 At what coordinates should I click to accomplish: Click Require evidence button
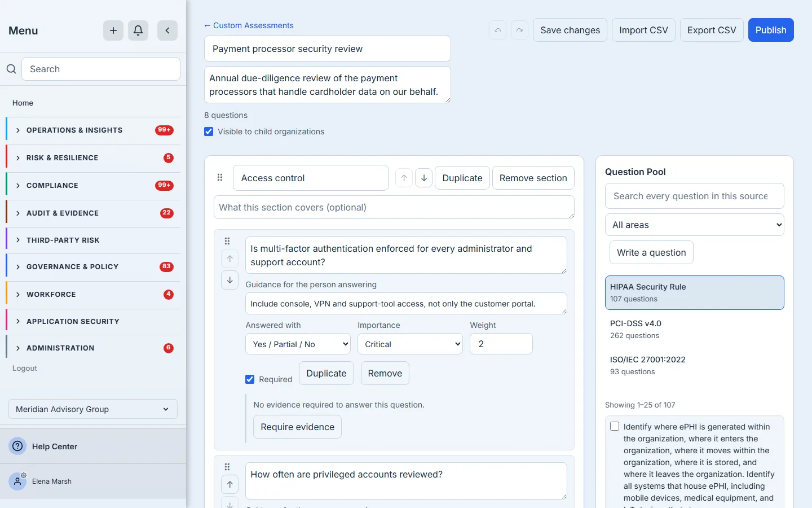(297, 427)
